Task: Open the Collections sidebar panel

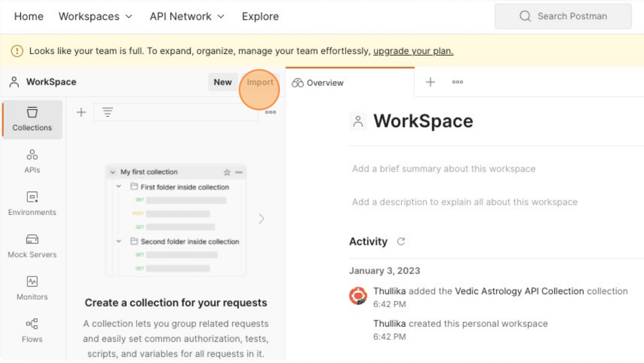Action: tap(32, 119)
